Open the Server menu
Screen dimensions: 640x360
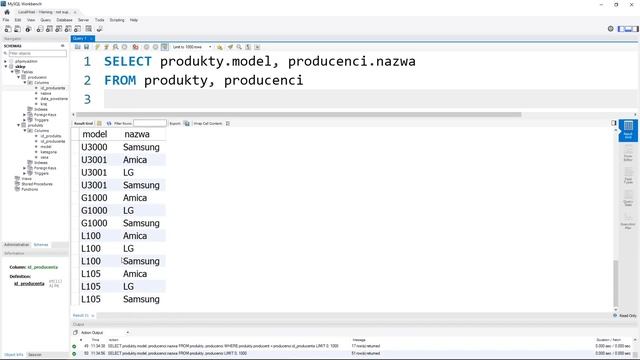coord(83,20)
